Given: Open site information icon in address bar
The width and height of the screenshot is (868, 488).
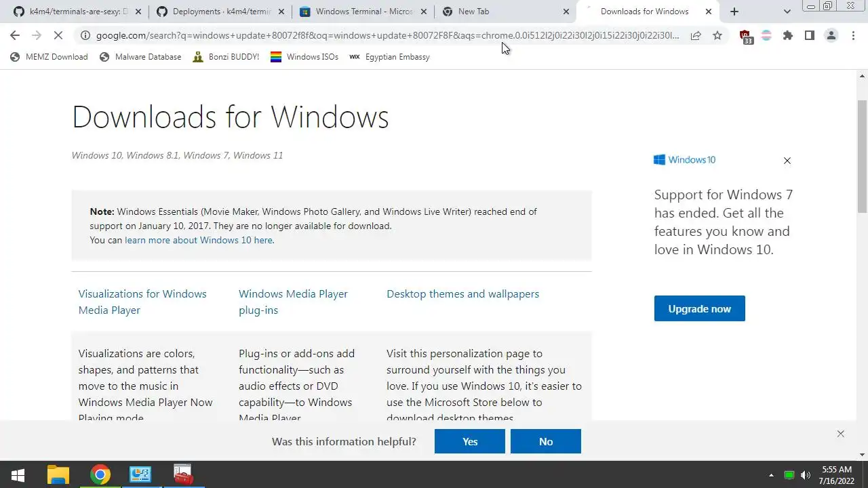Looking at the screenshot, I should [x=84, y=35].
